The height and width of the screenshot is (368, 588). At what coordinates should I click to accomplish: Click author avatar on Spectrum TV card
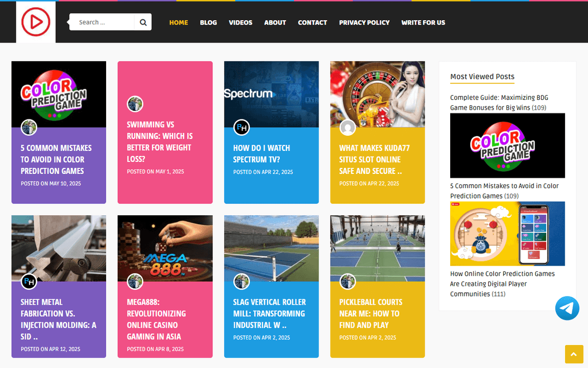point(242,127)
